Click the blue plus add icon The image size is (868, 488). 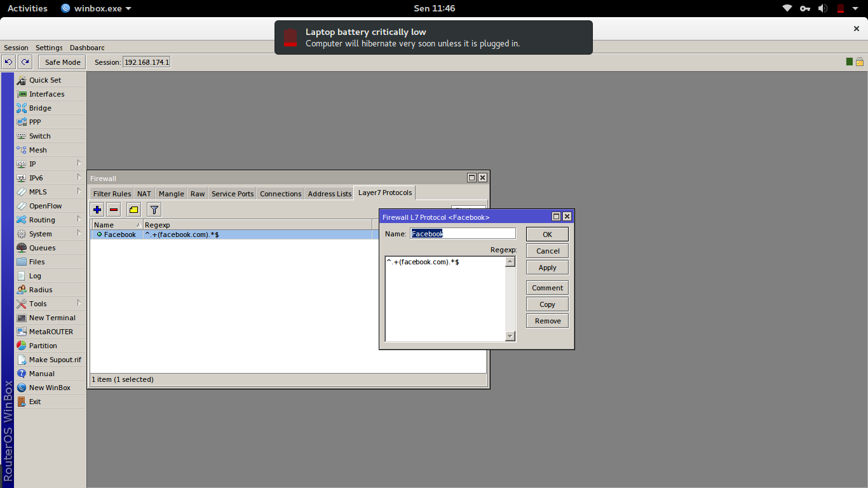[x=97, y=210]
